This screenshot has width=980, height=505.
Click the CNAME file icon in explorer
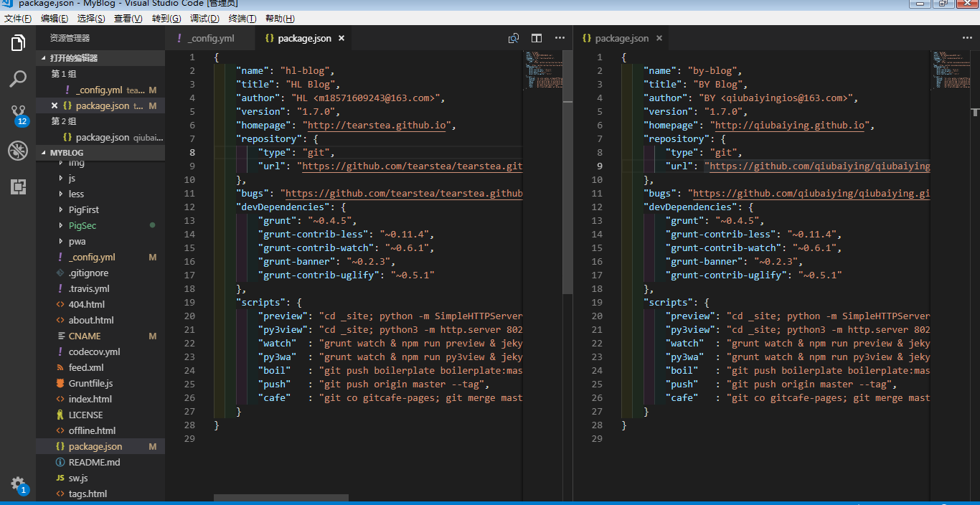click(60, 336)
